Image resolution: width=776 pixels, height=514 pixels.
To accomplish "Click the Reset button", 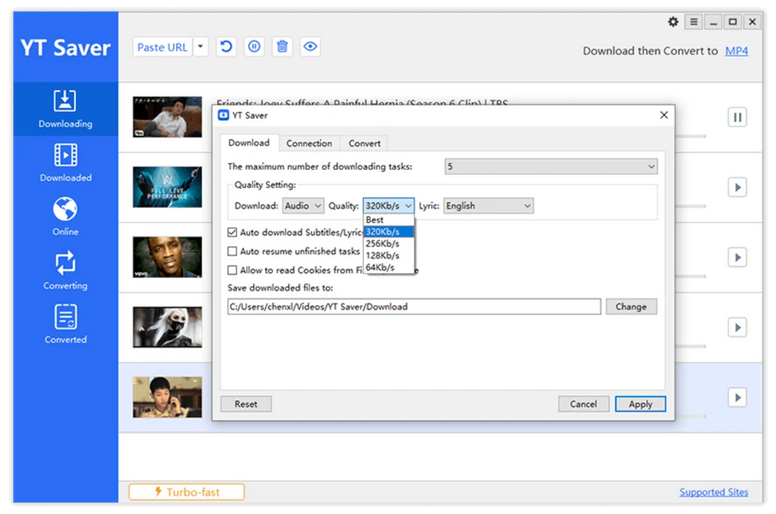I will pos(246,404).
